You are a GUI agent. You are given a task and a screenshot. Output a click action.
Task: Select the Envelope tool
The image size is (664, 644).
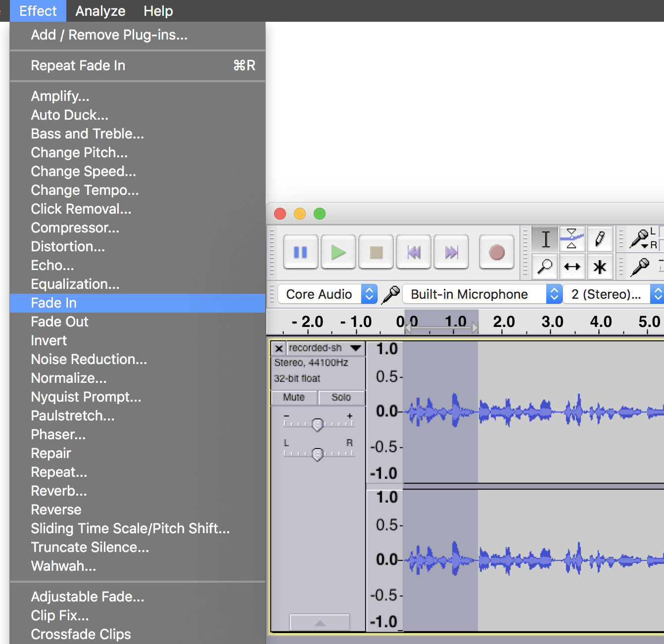click(x=572, y=239)
